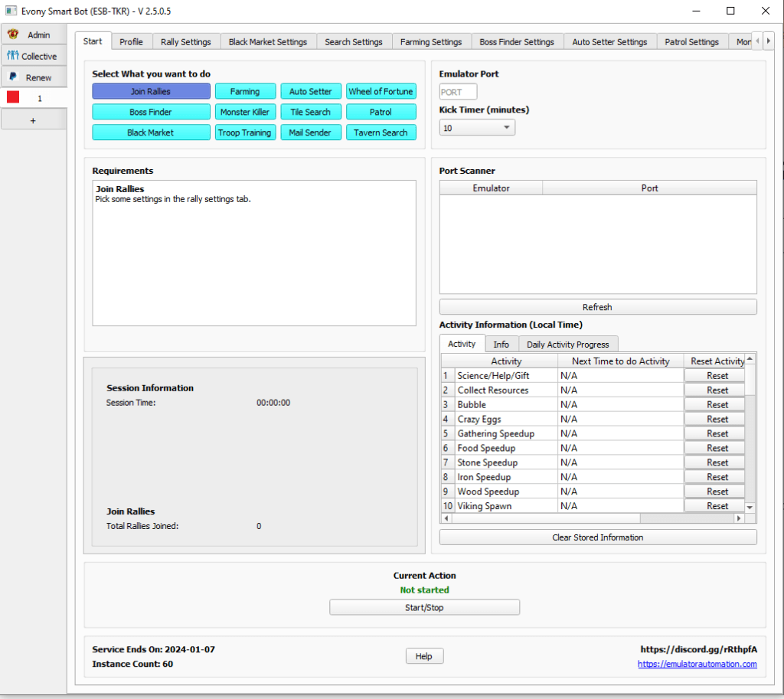Select the Crazy Eggs activity row
This screenshot has width=784, height=699.
pyautogui.click(x=593, y=419)
